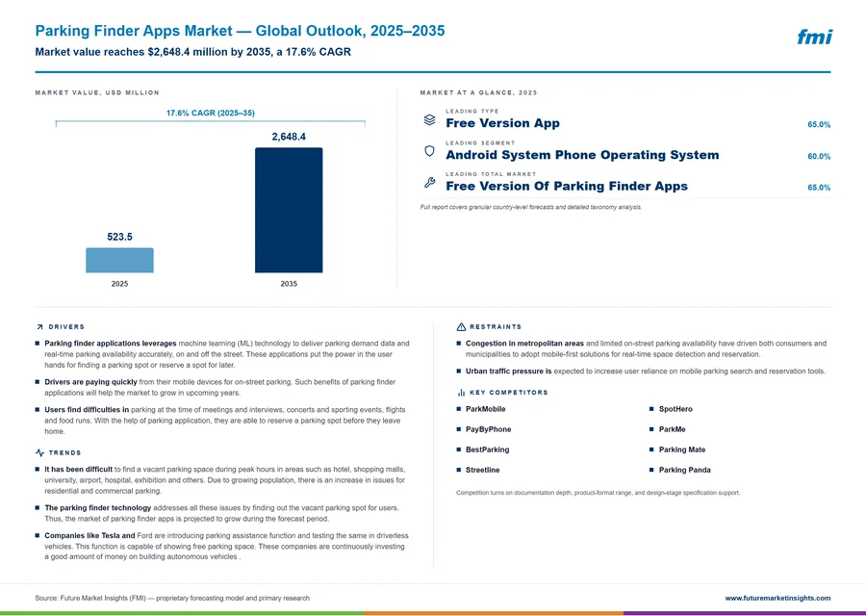
Task: Click the MARKET AT A GLANCE, 2025 label
Action: [478, 92]
